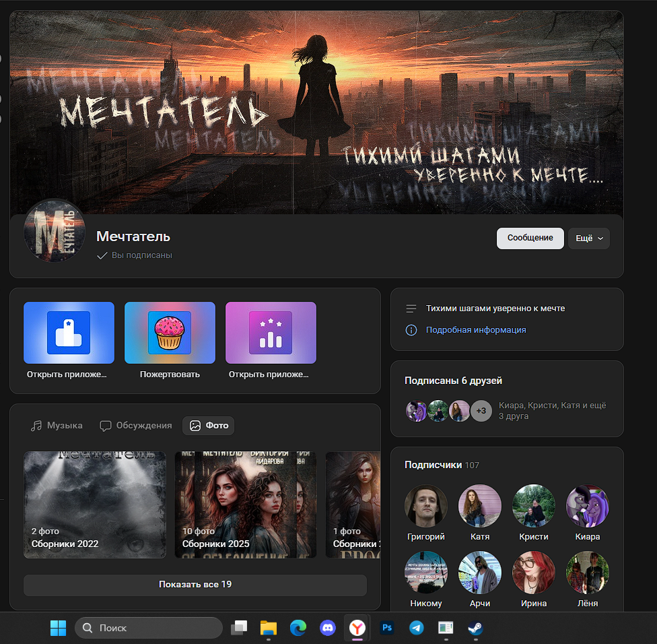The width and height of the screenshot is (657, 644).
Task: Open the Подписаны 6 друзей heading
Action: (453, 381)
